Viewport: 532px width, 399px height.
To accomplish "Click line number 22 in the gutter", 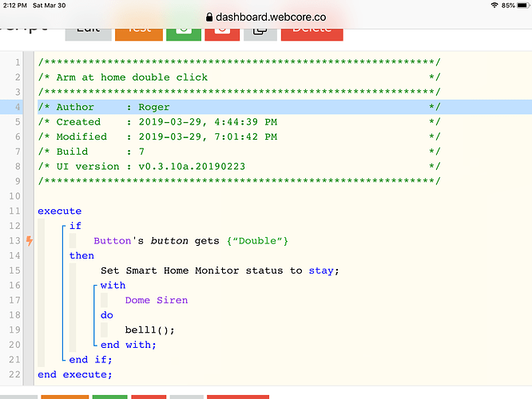I will pyautogui.click(x=14, y=374).
